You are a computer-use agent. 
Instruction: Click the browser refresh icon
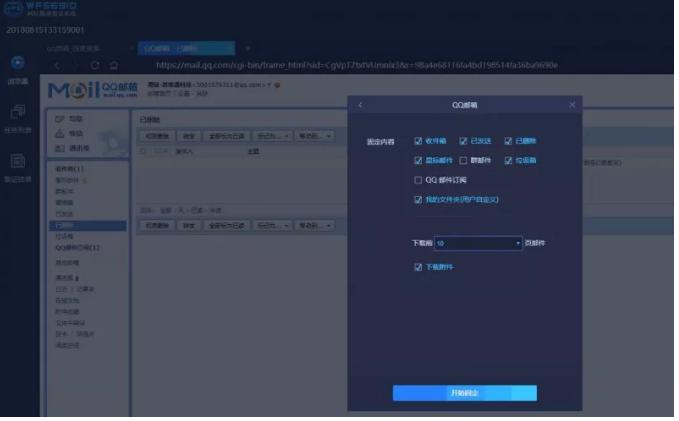(x=95, y=65)
